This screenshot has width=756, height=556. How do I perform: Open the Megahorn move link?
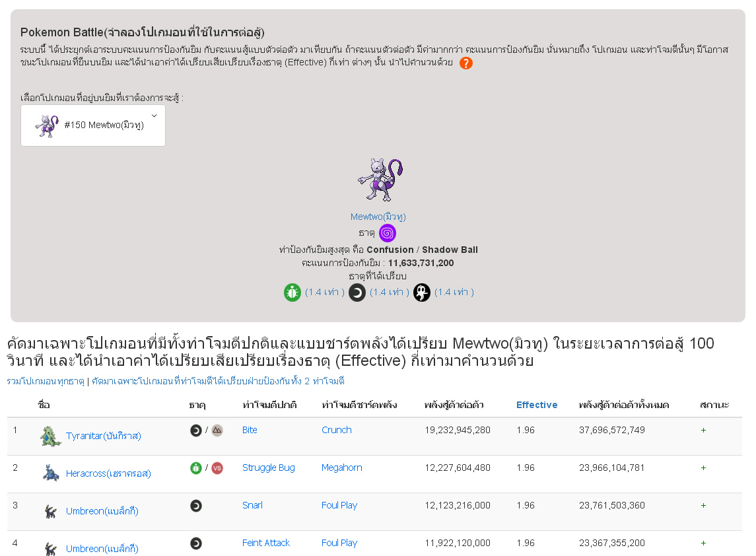[x=341, y=468]
